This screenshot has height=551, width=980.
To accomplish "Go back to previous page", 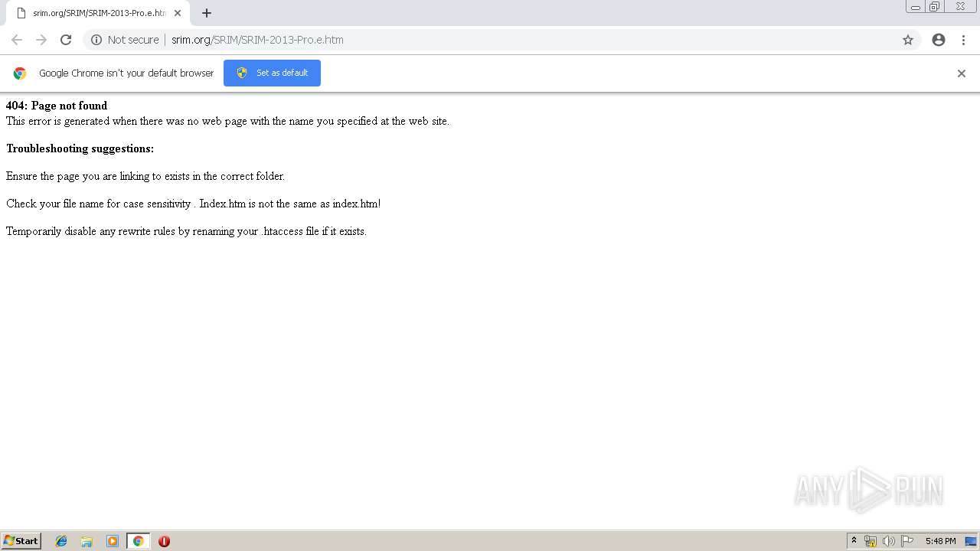I will (17, 40).
